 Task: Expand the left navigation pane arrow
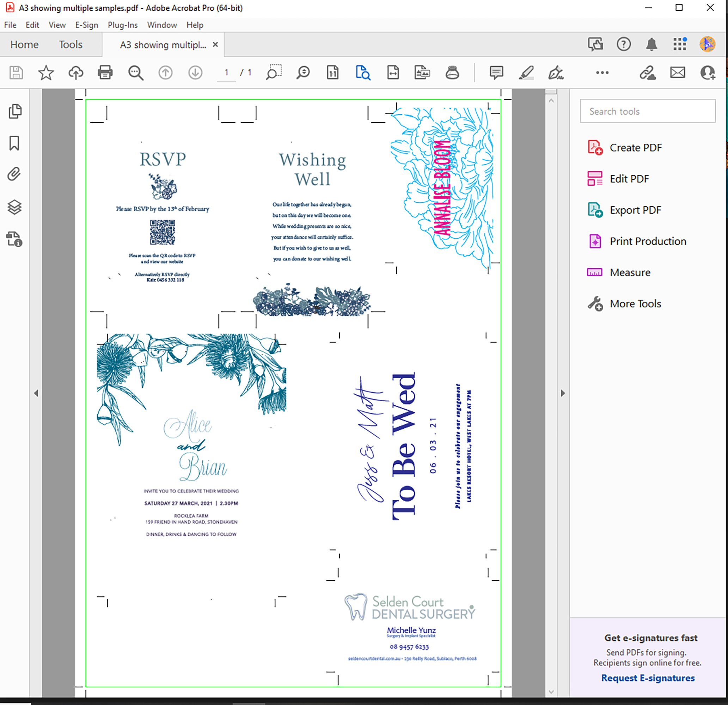coord(36,393)
